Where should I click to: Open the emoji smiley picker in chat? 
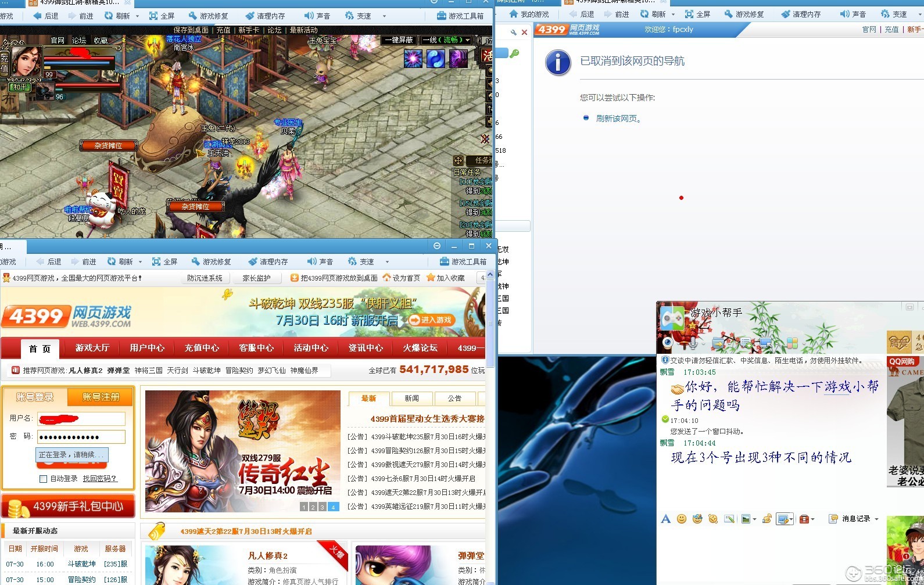point(682,519)
